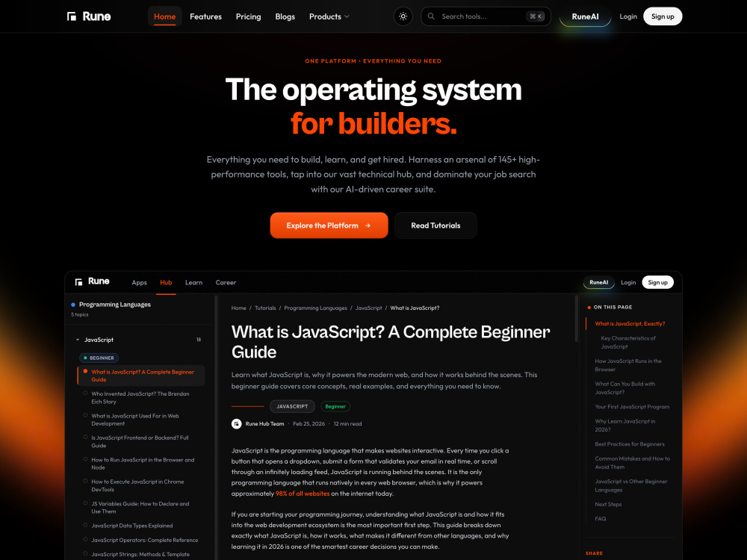The height and width of the screenshot is (560, 747).
Task: Jump to Common Mistakes and How to Avoid Them
Action: click(632, 463)
